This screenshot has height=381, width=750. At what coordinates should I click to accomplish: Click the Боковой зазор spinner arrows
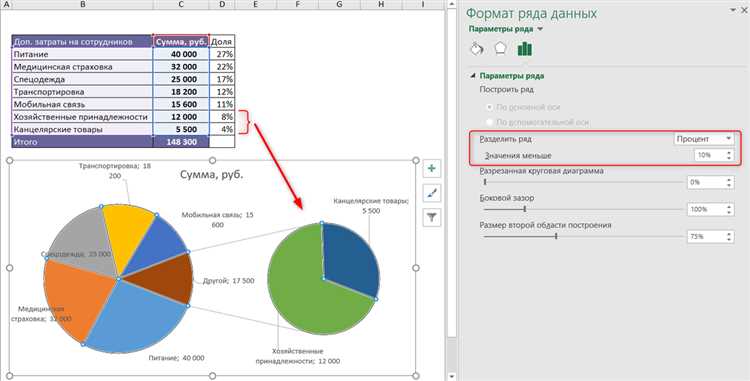tap(729, 209)
